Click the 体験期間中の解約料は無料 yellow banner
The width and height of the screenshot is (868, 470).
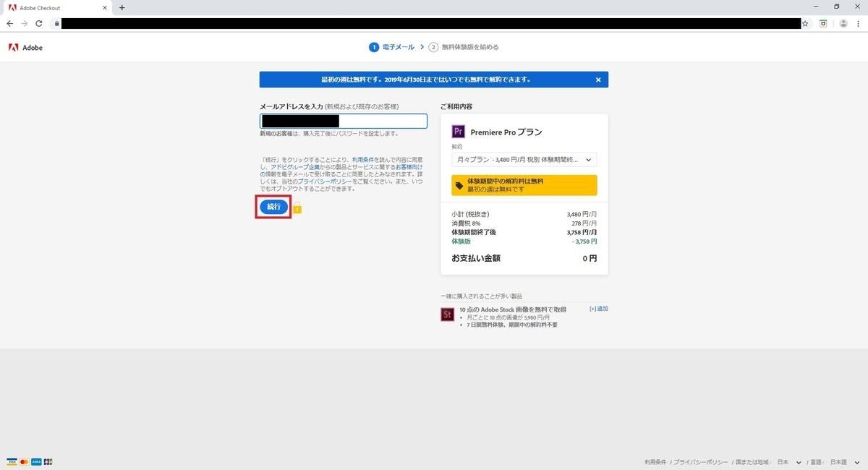(524, 185)
